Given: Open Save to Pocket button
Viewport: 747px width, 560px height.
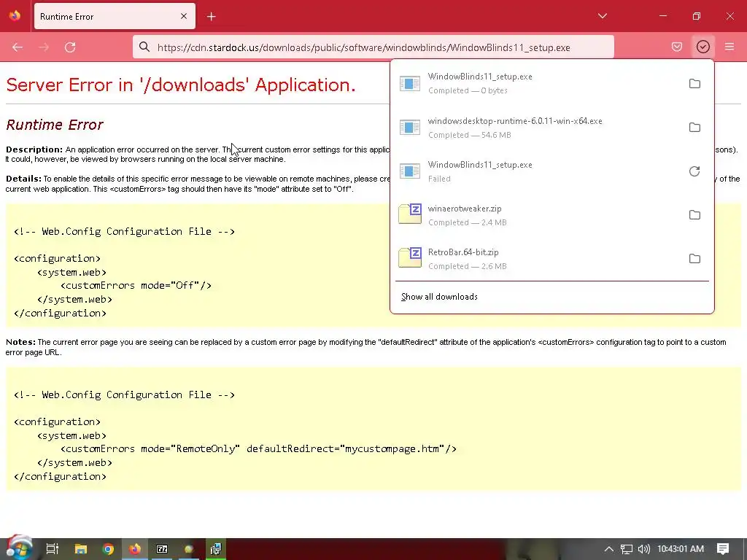Looking at the screenshot, I should click(676, 47).
